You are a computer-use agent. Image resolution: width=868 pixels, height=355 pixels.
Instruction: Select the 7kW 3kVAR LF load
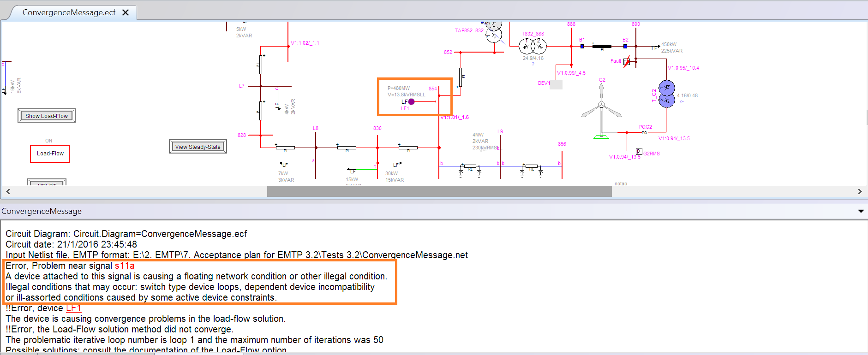[285, 164]
